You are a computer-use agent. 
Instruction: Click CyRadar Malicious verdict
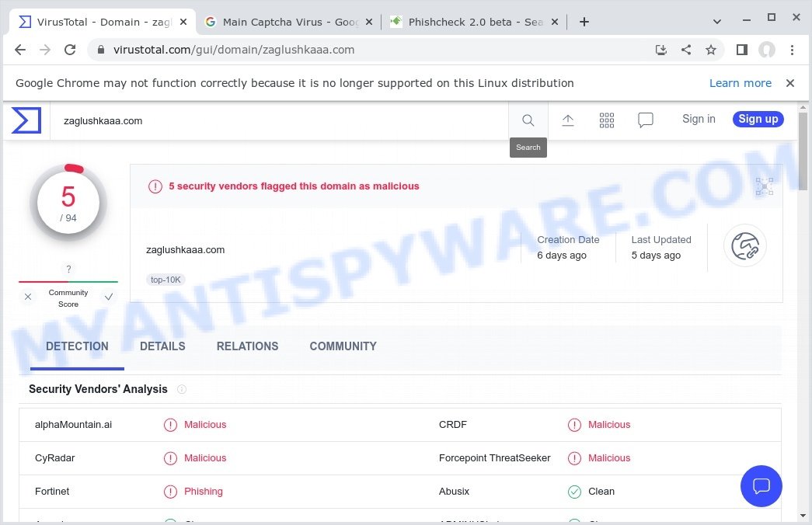tap(205, 457)
